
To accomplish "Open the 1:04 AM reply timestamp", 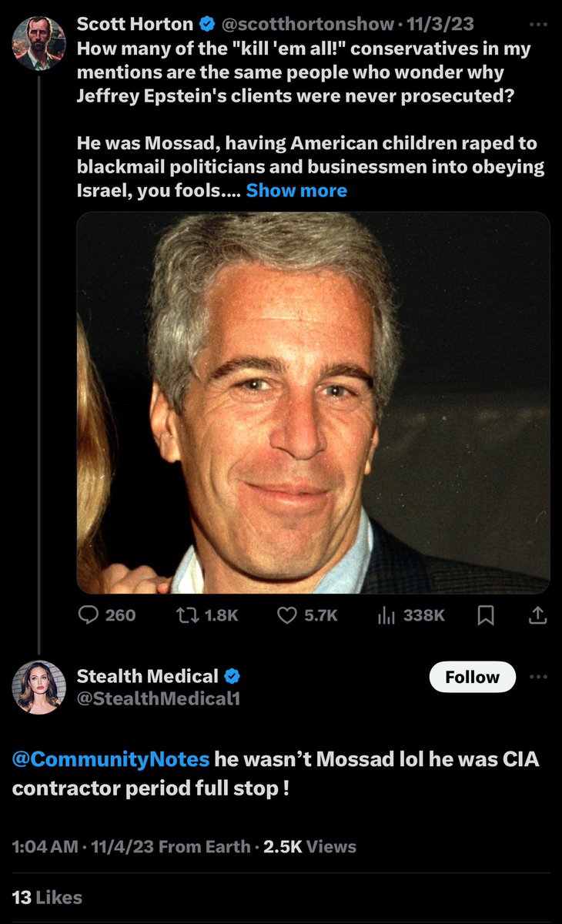I will 44,847.
